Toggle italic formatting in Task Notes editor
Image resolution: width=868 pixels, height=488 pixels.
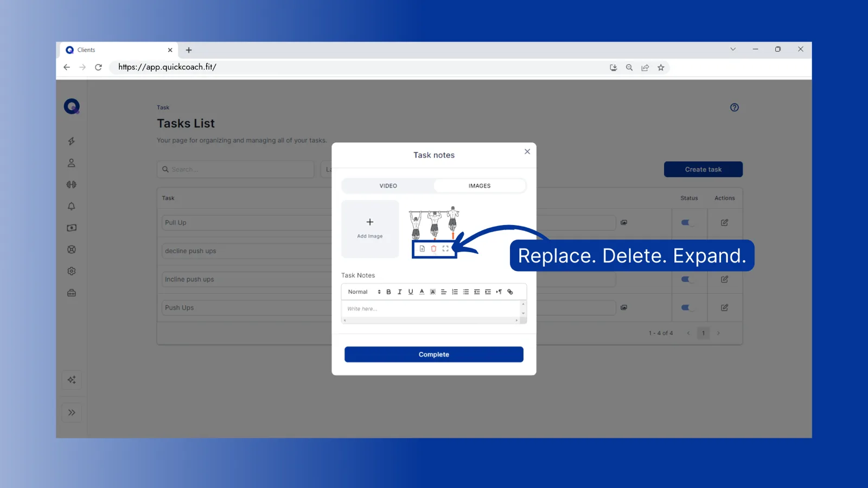[x=400, y=292]
